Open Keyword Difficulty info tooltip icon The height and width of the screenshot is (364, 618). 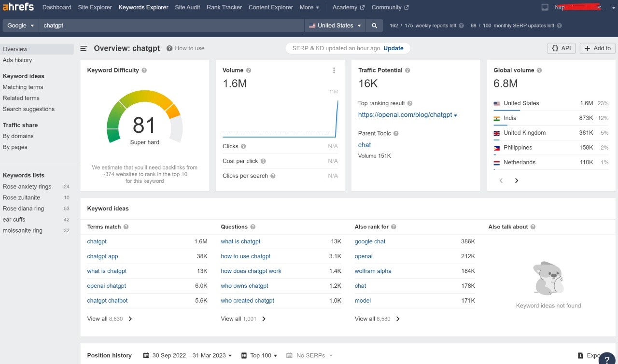[144, 70]
